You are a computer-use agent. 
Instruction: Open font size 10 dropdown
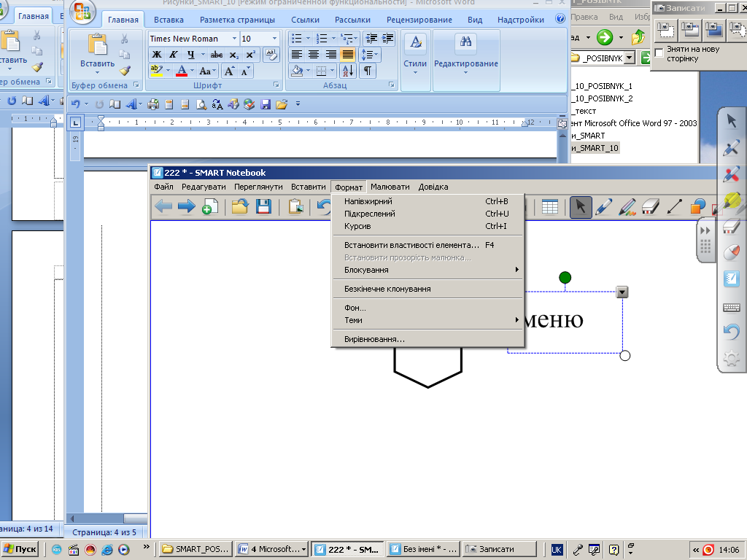coord(274,39)
